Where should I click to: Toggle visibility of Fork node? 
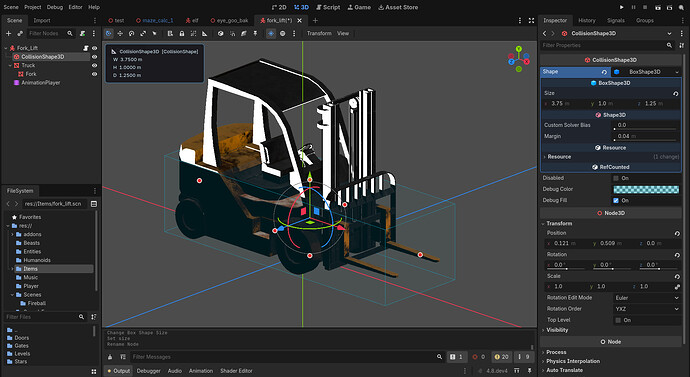(x=94, y=74)
